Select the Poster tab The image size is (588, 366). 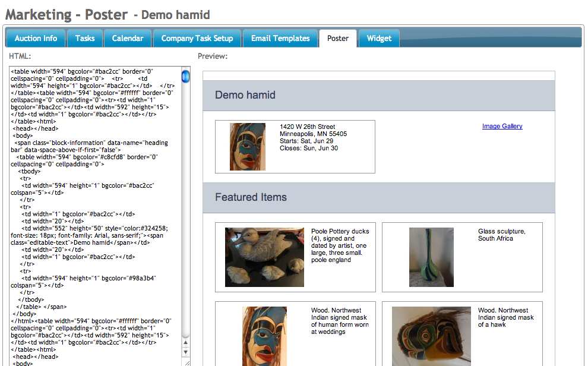coord(337,38)
